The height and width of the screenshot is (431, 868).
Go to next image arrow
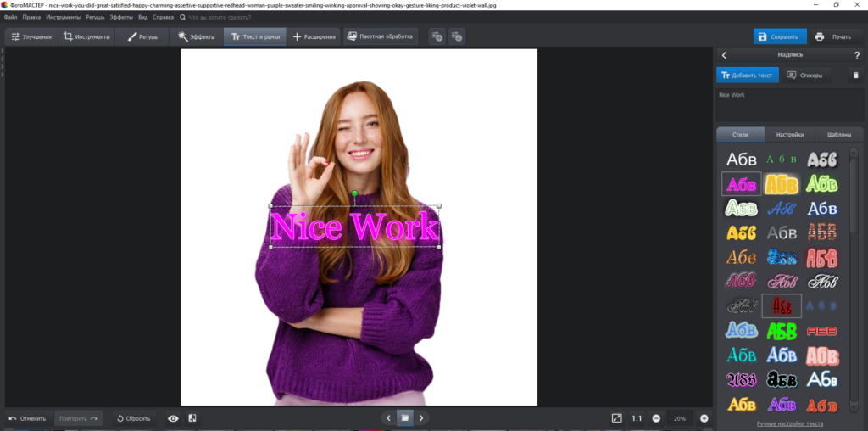421,417
